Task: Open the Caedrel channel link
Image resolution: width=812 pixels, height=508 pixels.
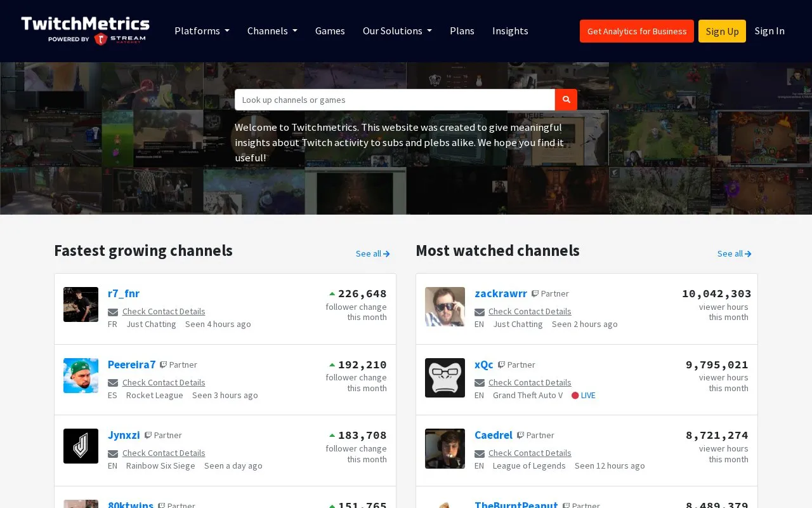Action: point(493,435)
